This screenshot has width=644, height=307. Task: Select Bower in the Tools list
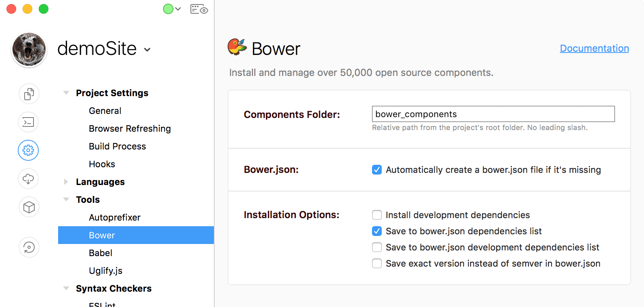coord(136,235)
